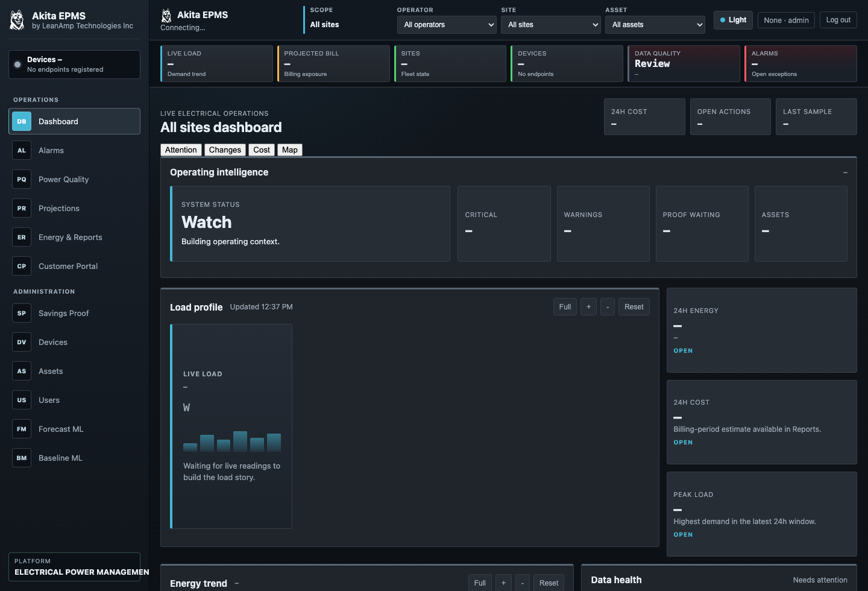
Task: Expand the Asset 'All assets' dropdown
Action: tap(655, 25)
